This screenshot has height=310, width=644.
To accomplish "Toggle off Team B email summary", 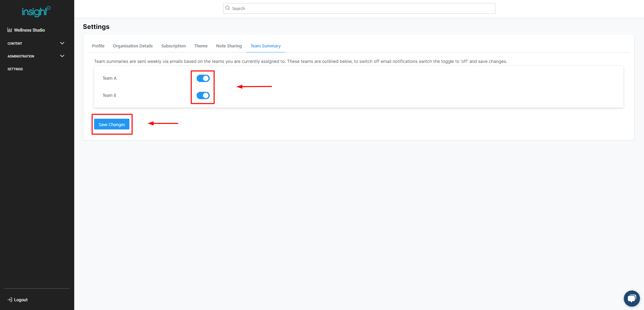I will (203, 95).
